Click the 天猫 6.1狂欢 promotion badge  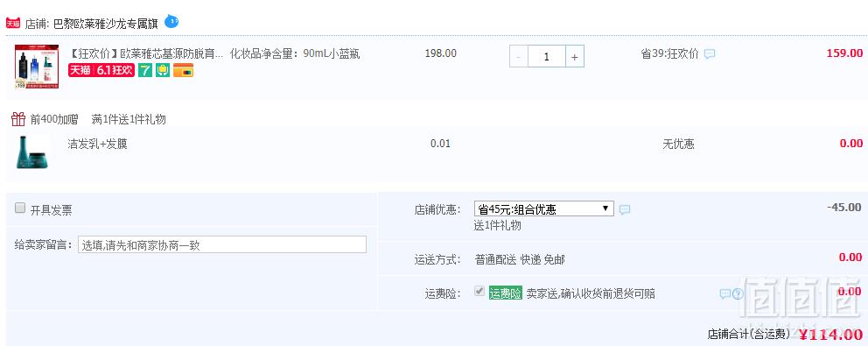[x=101, y=70]
